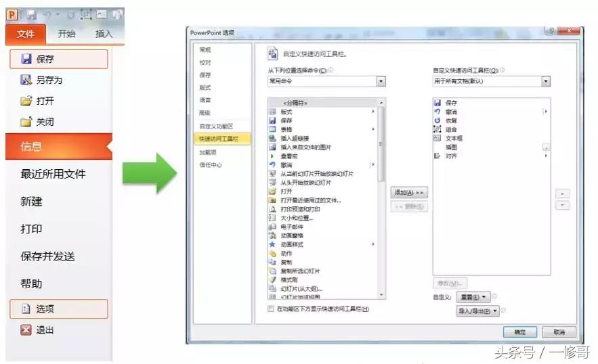598x364 pixels.
Task: Choose the 幻灯片(从大纲) command icon
Action: [x=272, y=288]
